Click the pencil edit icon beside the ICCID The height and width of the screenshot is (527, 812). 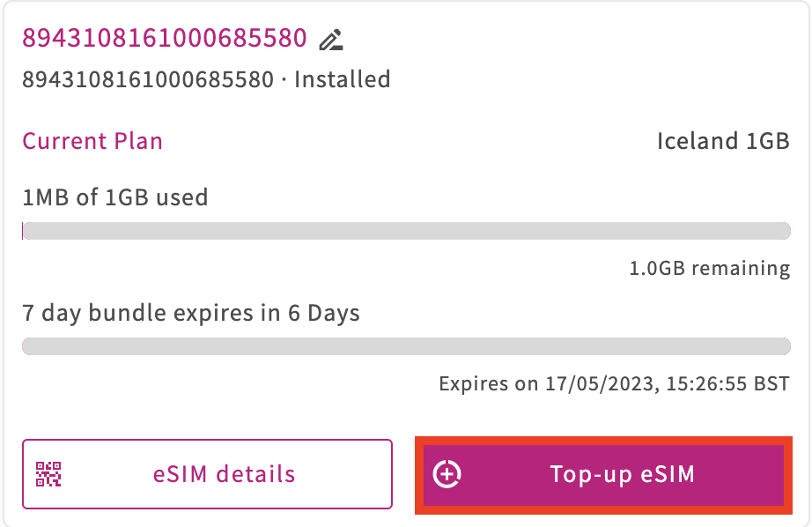(x=331, y=40)
